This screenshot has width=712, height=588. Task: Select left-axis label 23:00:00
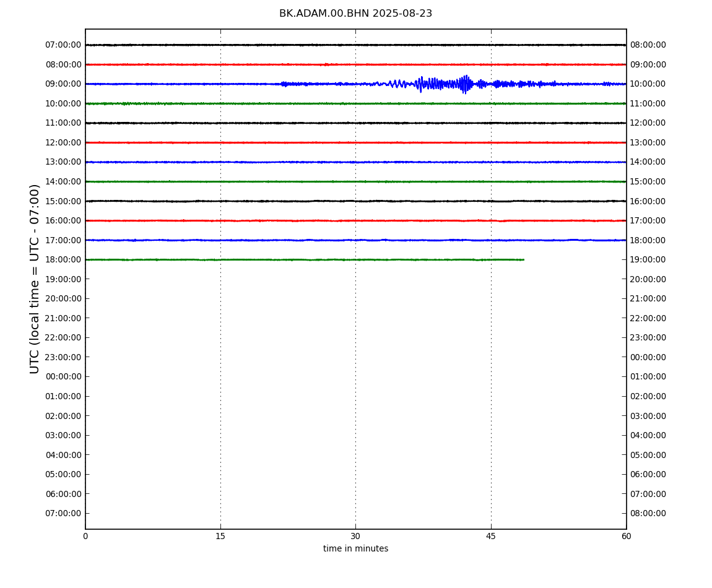(x=63, y=357)
